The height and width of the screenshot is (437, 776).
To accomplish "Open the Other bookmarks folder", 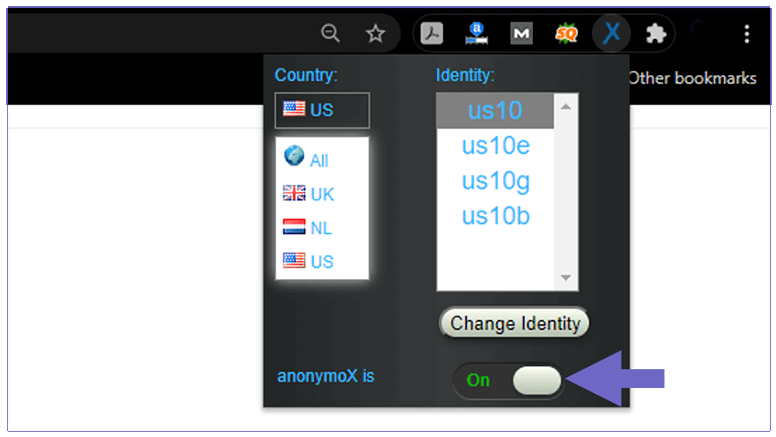I will (692, 78).
